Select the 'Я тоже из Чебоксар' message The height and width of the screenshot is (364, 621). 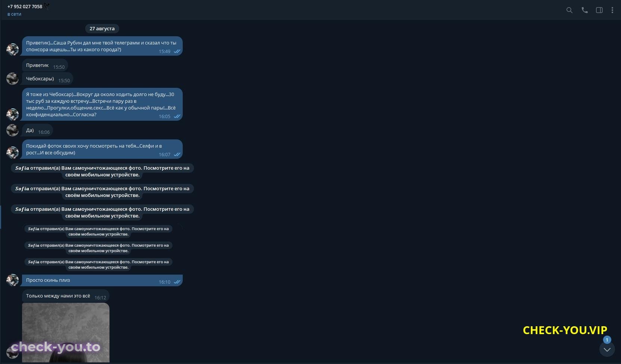(x=102, y=104)
